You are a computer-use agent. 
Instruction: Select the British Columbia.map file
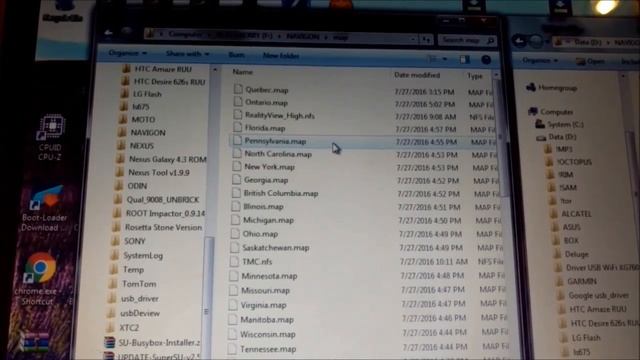point(281,193)
